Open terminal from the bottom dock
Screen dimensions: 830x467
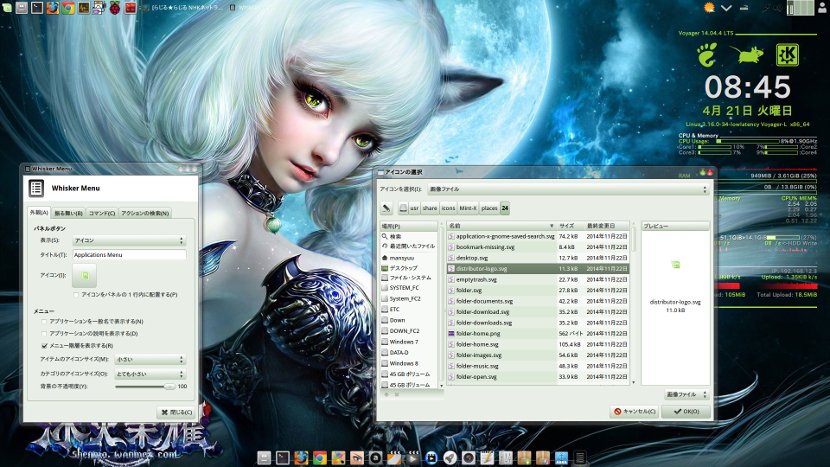point(283,457)
